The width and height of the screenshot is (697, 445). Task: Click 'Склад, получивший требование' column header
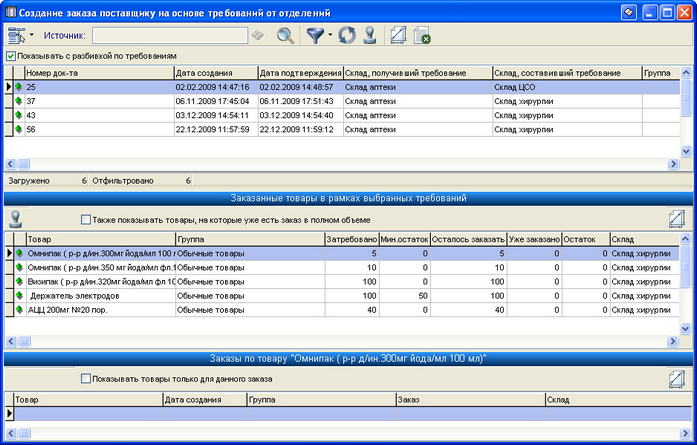418,73
